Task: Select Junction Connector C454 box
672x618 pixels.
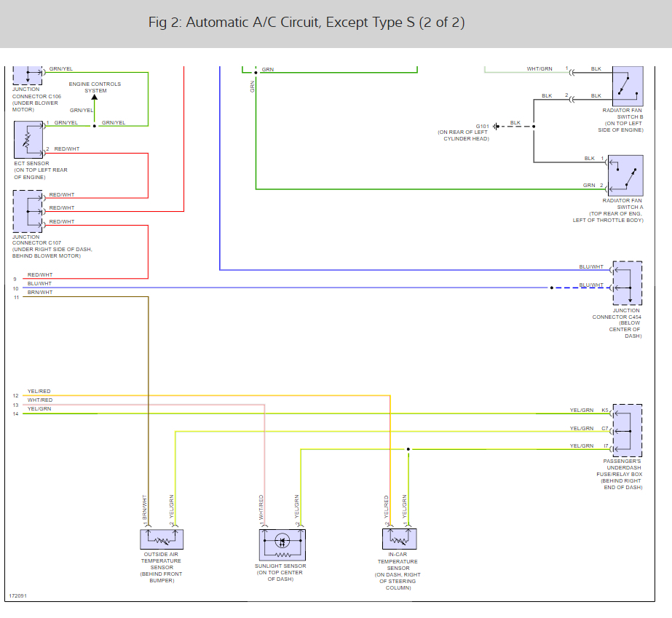Action: tap(628, 283)
